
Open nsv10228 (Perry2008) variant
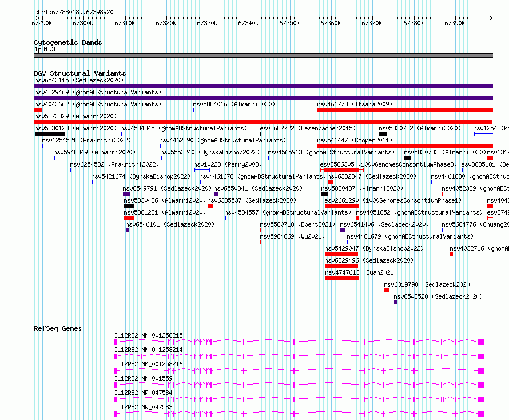(x=228, y=164)
